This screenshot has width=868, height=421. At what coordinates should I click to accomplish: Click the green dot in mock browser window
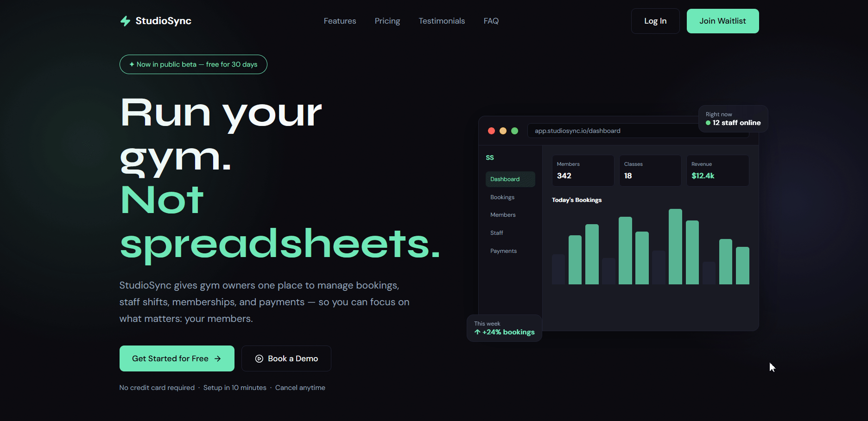point(514,131)
